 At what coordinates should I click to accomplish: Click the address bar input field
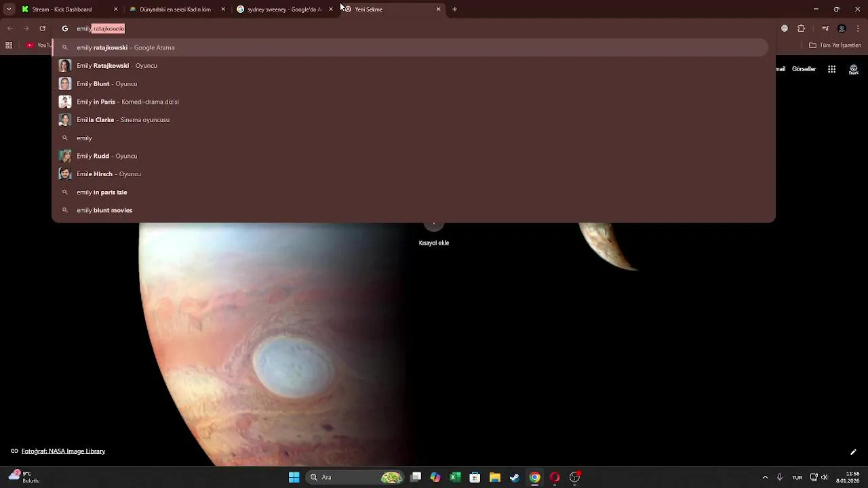414,28
